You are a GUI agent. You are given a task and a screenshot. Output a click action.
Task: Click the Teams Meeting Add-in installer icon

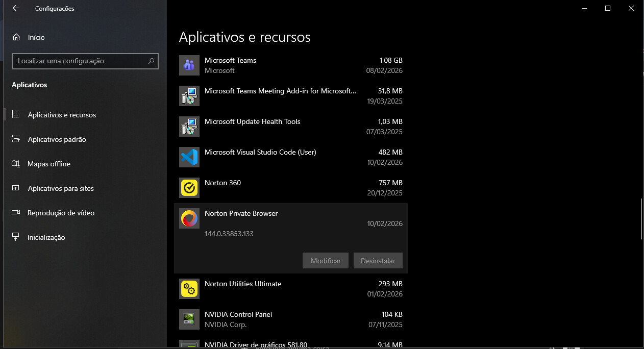pos(189,96)
